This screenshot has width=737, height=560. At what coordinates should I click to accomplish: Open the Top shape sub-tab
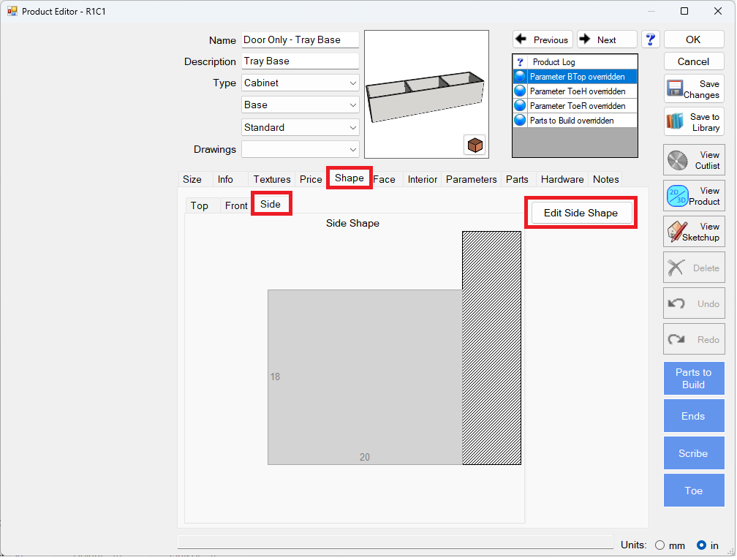pos(200,205)
